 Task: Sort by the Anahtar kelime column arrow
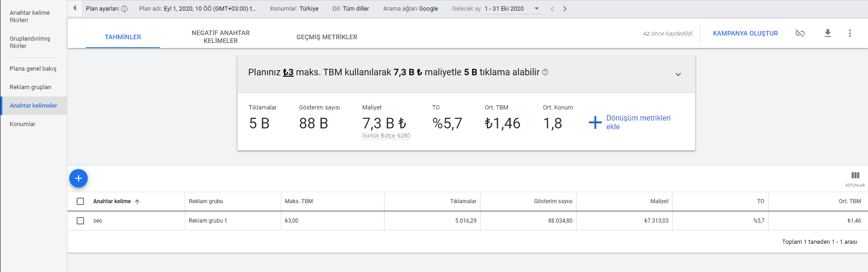click(137, 202)
